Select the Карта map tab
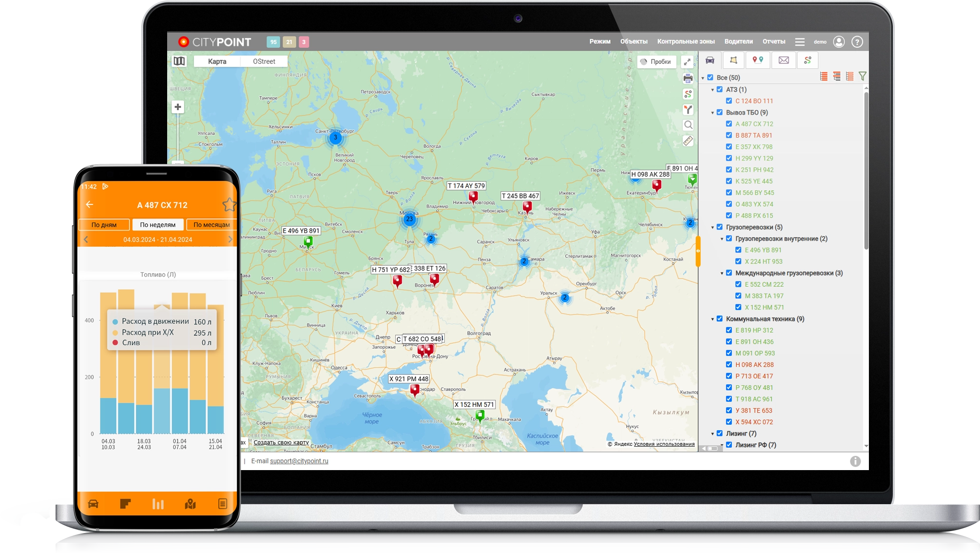 tap(217, 61)
